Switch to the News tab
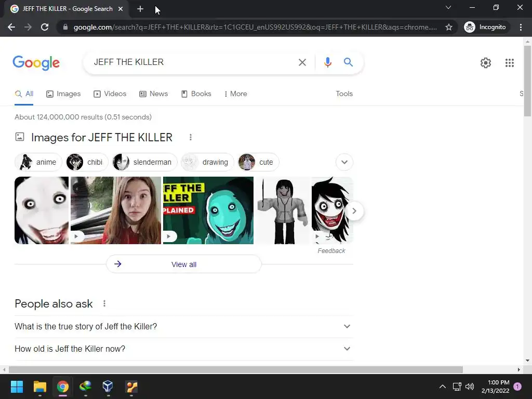The image size is (532, 399). [154, 94]
